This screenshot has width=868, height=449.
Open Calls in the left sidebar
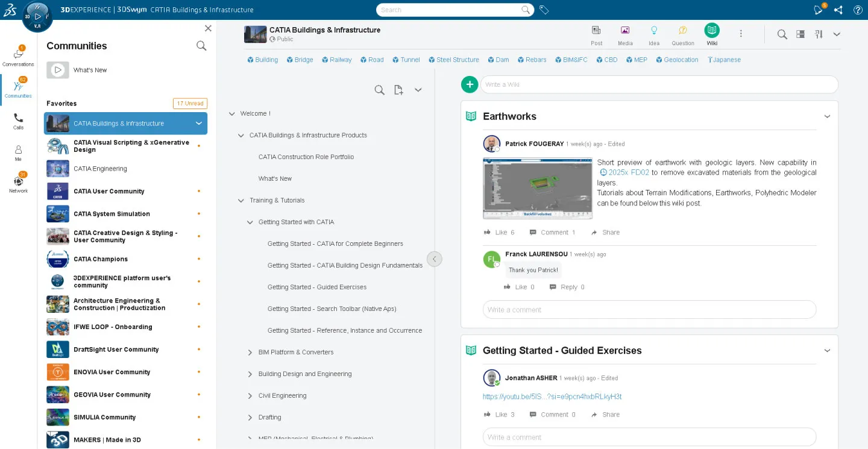tap(18, 121)
